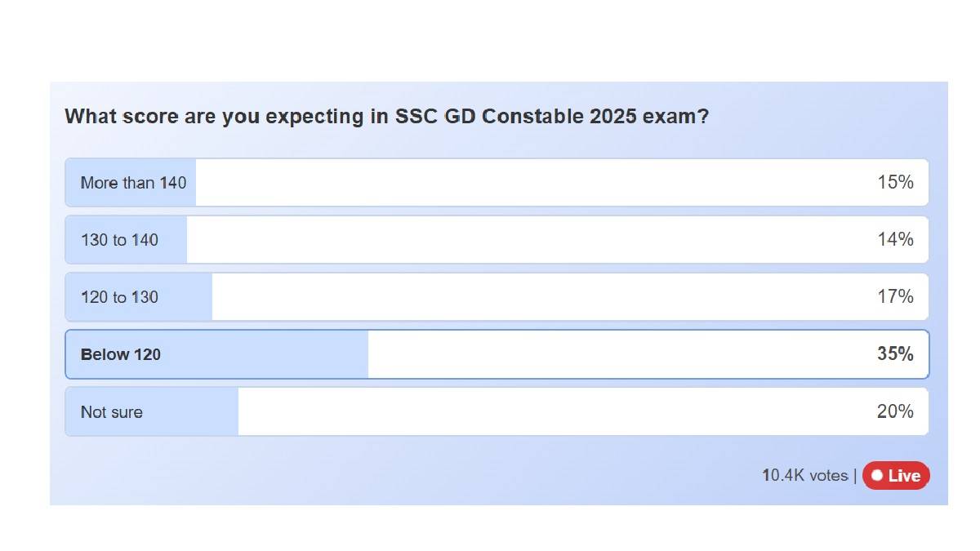Click the word "Live" in the red badge
Viewport: 980px width, 551px height.
(904, 476)
